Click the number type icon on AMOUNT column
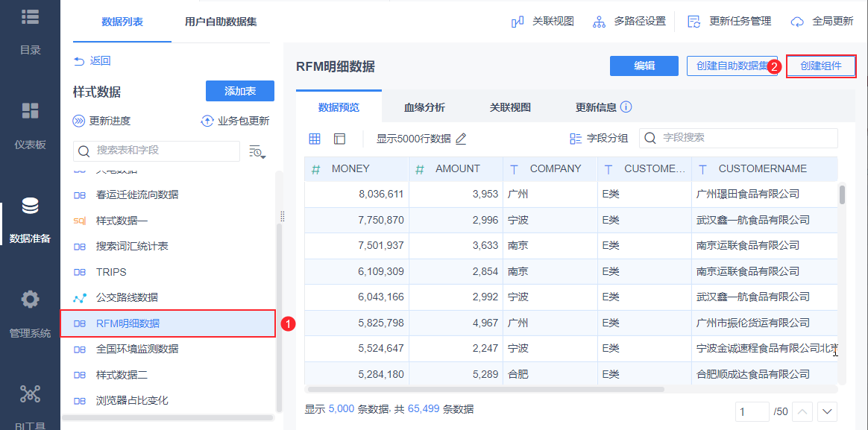The height and width of the screenshot is (430, 868). coord(420,169)
